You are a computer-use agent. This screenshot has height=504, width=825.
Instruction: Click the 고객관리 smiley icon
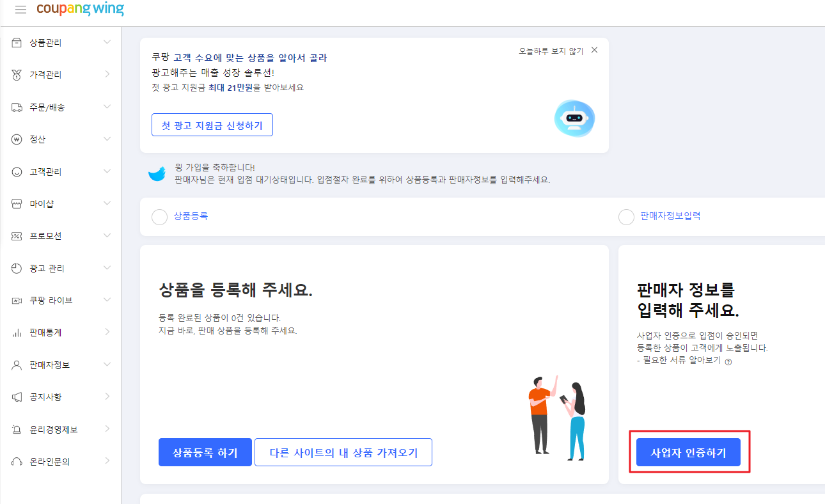[17, 171]
